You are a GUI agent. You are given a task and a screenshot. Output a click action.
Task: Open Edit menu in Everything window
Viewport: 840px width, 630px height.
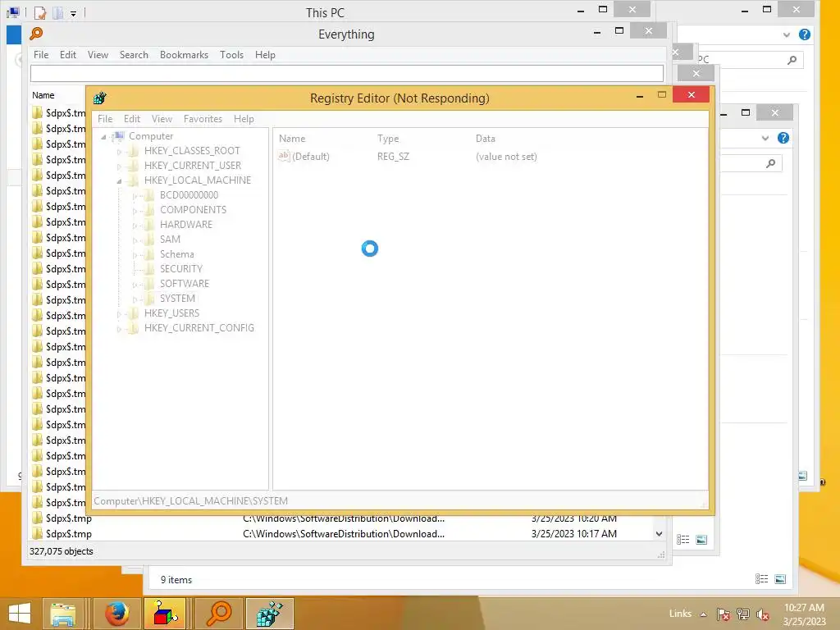(x=67, y=55)
